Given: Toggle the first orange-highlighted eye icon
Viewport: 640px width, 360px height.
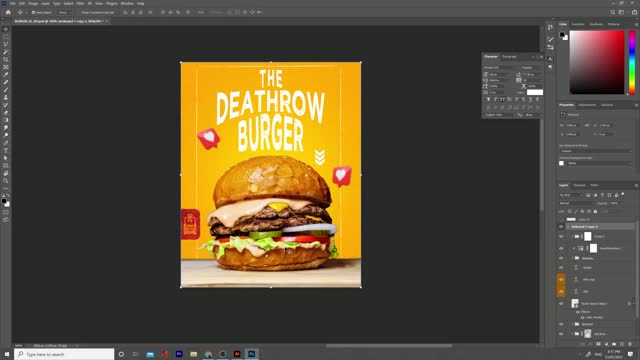Looking at the screenshot, I should point(561,279).
